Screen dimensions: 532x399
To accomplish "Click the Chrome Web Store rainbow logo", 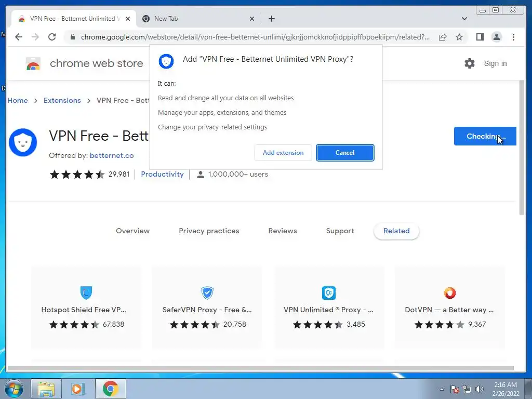I will coord(33,63).
